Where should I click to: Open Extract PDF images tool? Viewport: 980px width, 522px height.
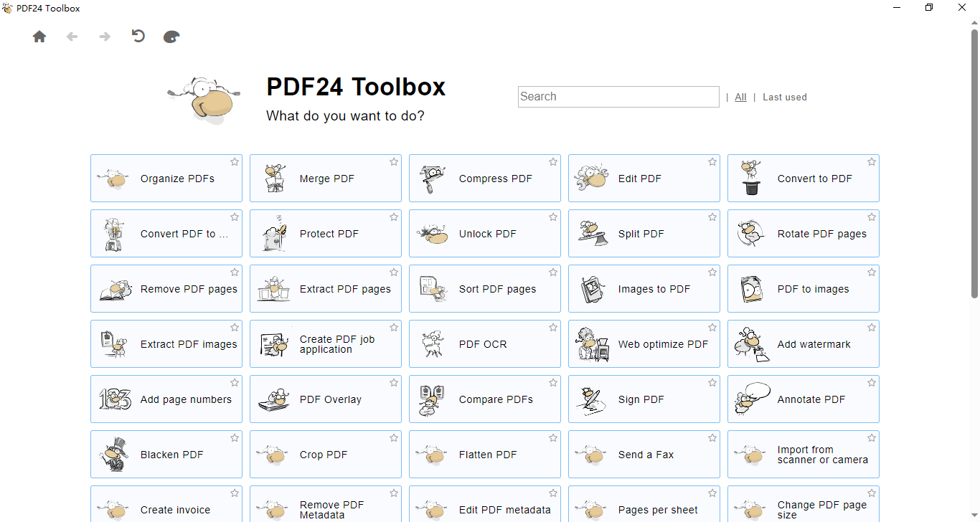pos(166,344)
